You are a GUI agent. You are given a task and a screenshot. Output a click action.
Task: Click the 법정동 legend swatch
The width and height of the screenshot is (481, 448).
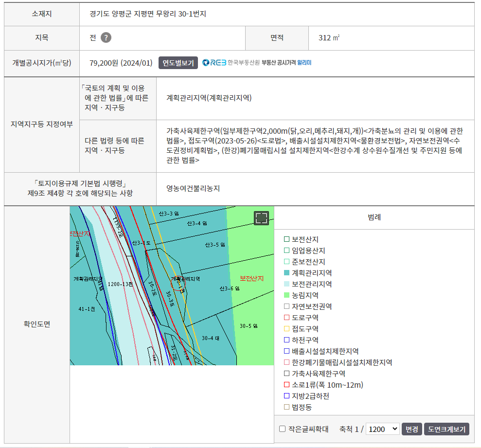[x=287, y=407]
